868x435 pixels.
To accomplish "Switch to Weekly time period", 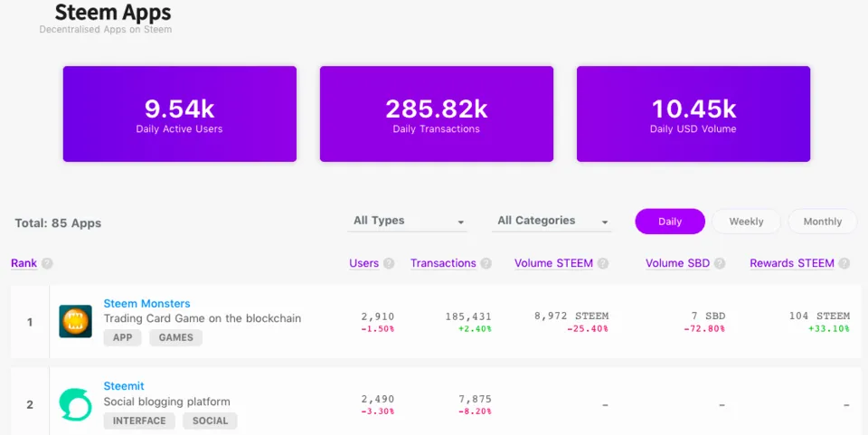I will pos(746,222).
